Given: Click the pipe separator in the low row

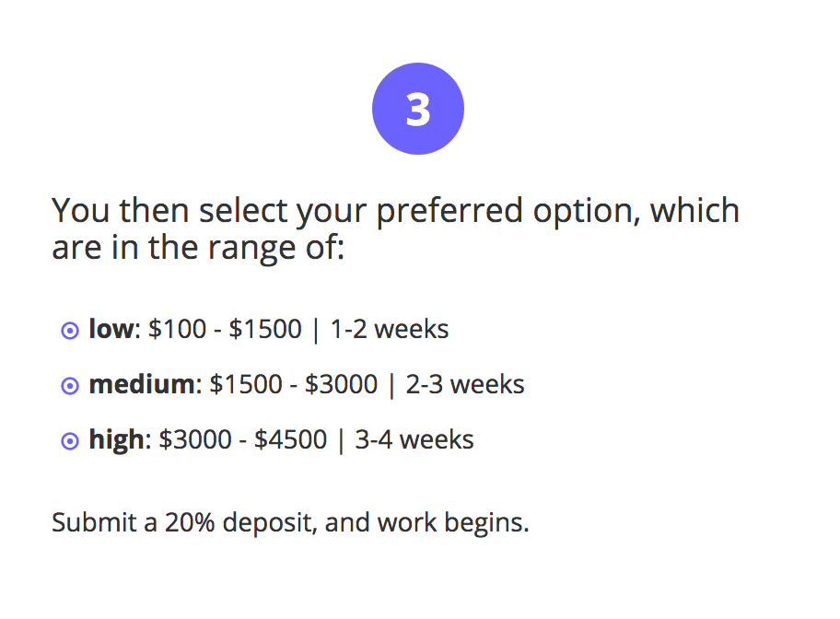Looking at the screenshot, I should tap(316, 329).
